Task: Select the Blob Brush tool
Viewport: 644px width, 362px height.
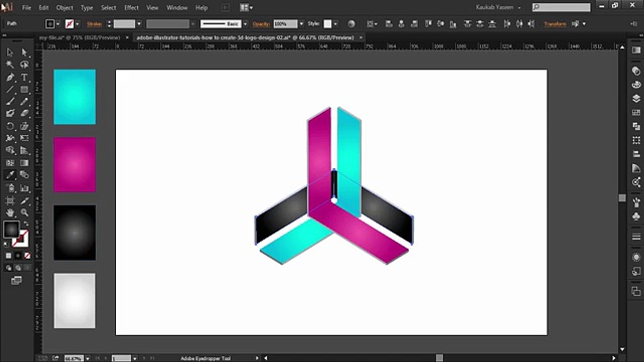Action: coord(10,114)
